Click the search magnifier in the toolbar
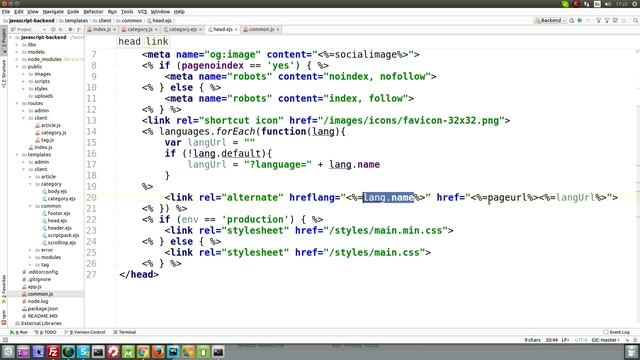 (x=636, y=20)
